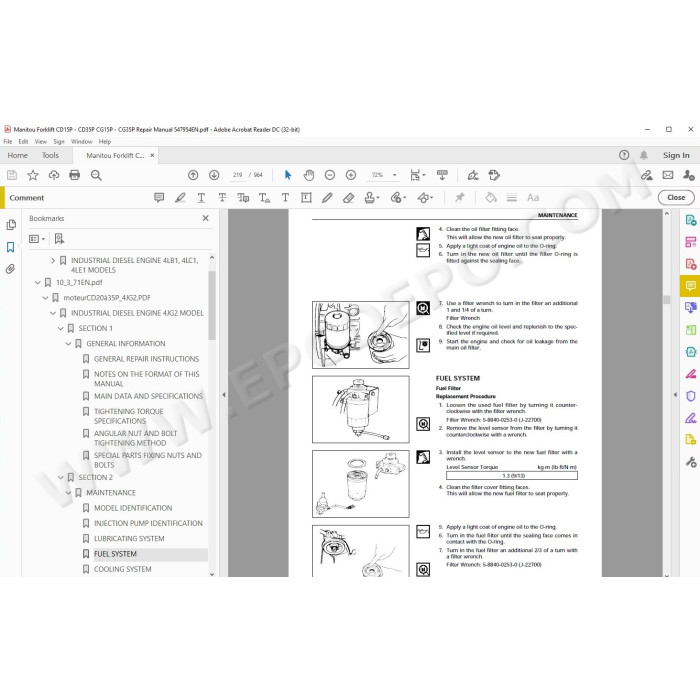700x700 pixels.
Task: Open the View menu
Action: (41, 142)
